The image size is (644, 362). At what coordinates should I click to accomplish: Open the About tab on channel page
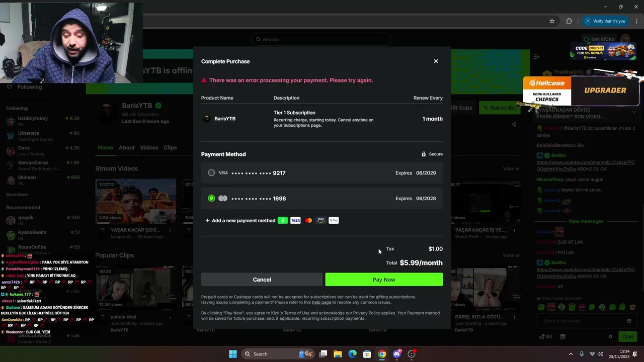(127, 148)
